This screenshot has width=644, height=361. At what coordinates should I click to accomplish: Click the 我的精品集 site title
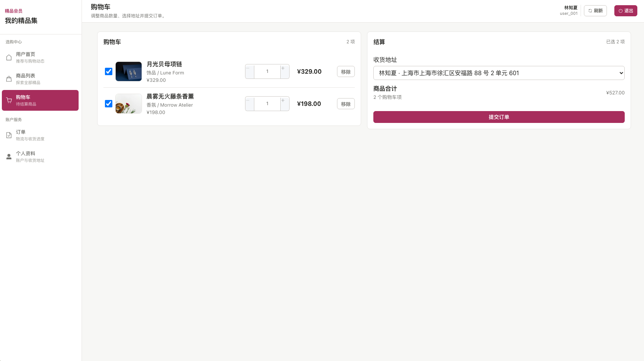[x=21, y=21]
